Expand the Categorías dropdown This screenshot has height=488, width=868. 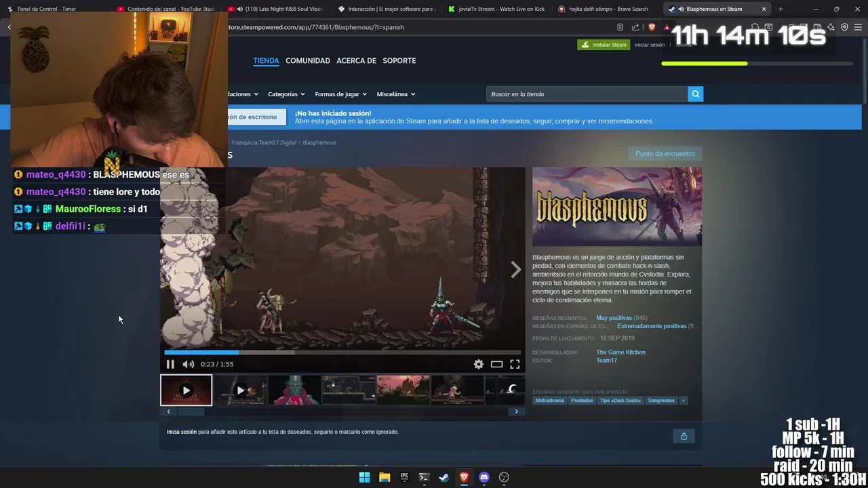pos(286,94)
